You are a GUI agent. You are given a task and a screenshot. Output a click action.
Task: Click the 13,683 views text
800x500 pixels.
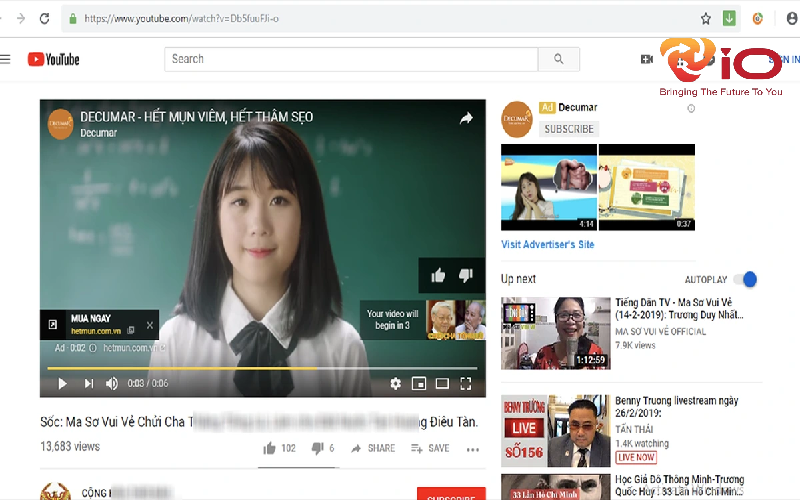(70, 447)
